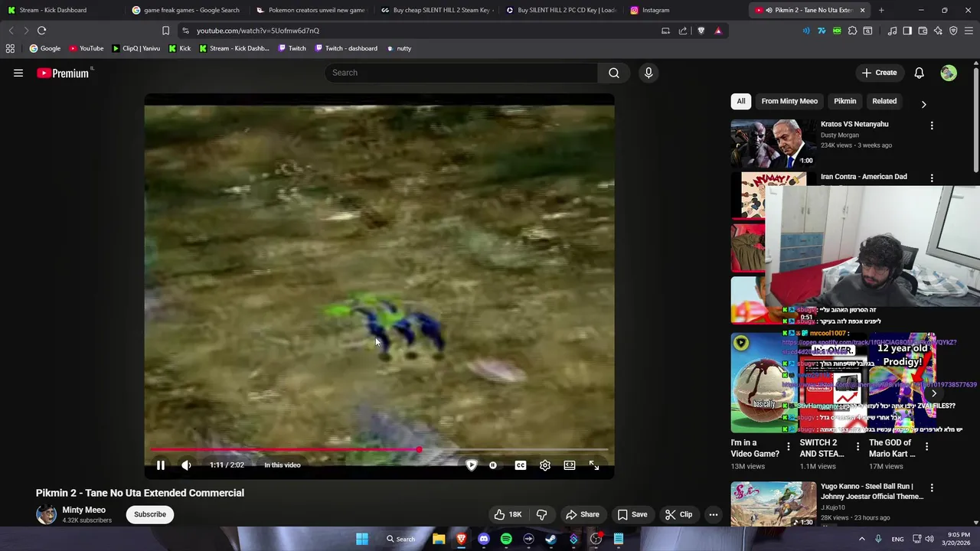This screenshot has height=551, width=980.
Task: Create a Clip of this video
Action: [678, 514]
